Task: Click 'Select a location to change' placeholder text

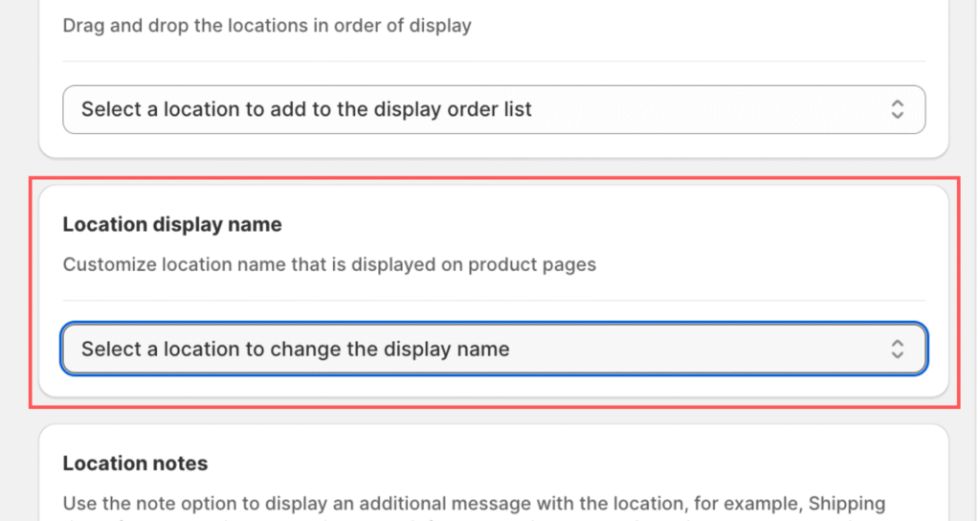Action: tap(295, 349)
